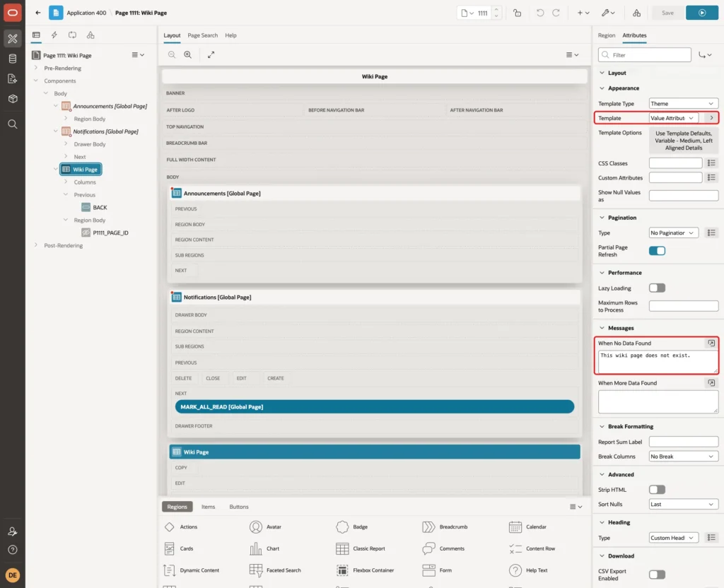Pick the Faceted Search region from gallery

coord(275,570)
